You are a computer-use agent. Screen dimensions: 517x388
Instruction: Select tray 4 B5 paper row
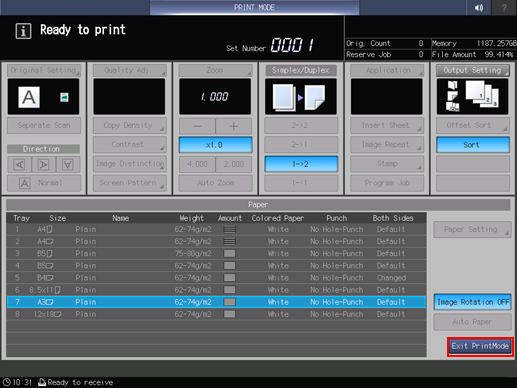[x=216, y=266]
